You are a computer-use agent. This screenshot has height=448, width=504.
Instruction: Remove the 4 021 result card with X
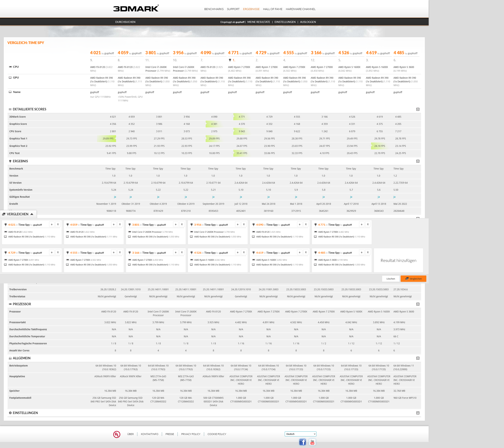(58, 224)
